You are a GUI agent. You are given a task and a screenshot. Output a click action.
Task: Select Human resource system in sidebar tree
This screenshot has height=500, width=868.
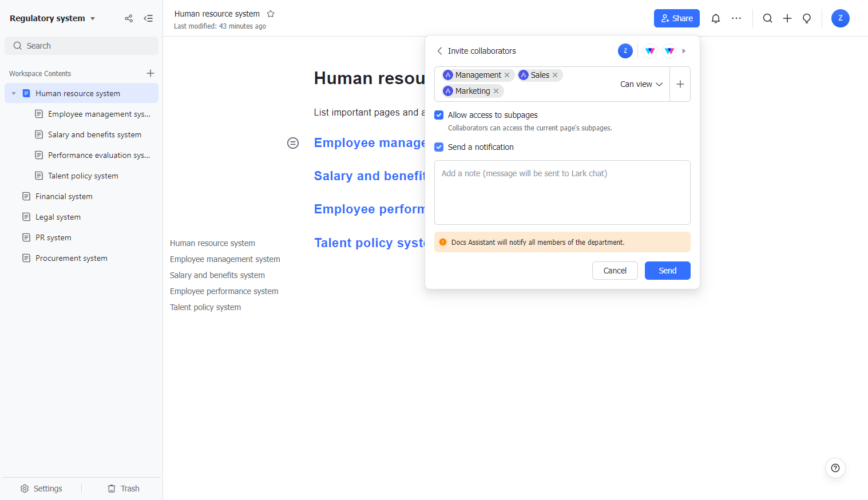point(81,93)
